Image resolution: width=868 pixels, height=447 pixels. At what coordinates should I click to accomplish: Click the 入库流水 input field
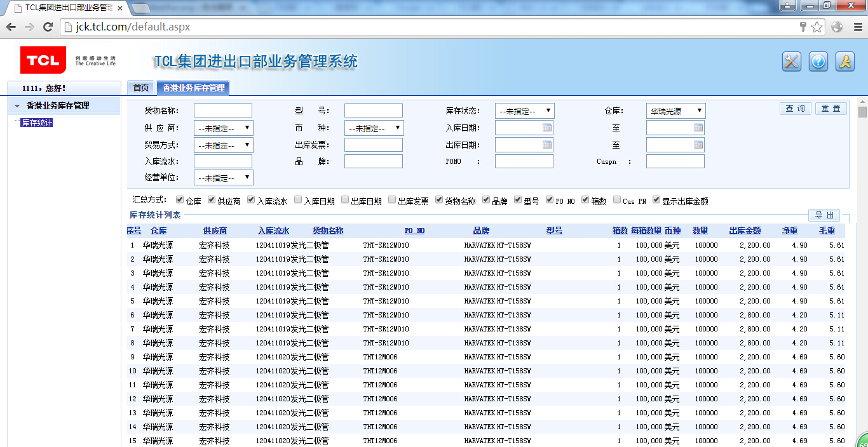(x=223, y=161)
